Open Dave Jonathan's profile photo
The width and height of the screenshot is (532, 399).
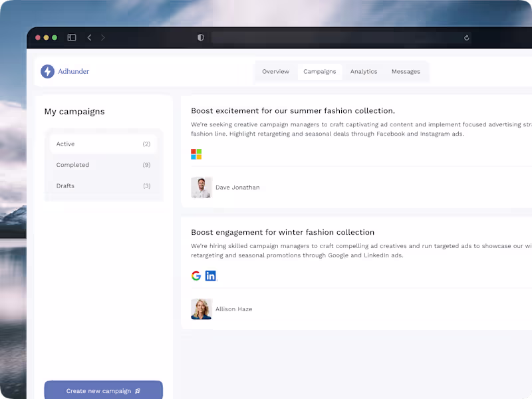[201, 188]
